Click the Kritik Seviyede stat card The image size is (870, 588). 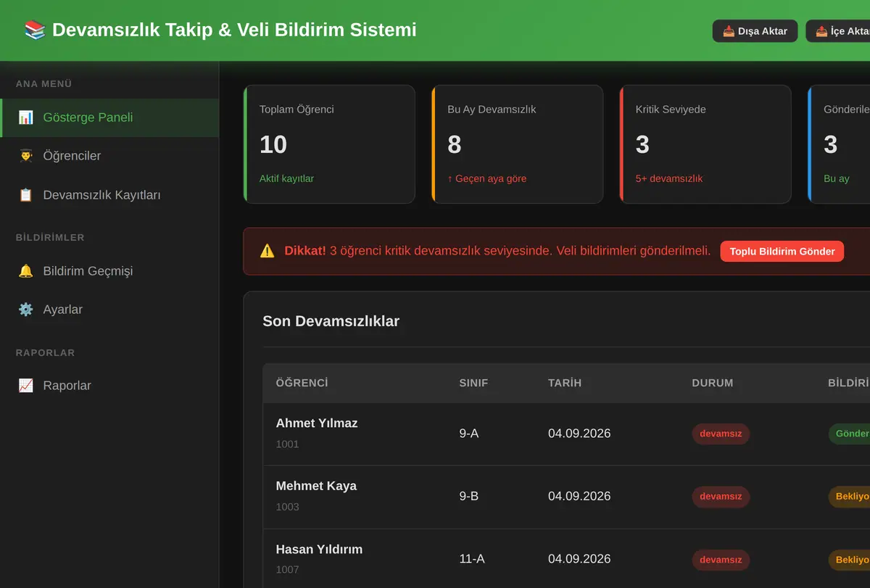(x=705, y=144)
